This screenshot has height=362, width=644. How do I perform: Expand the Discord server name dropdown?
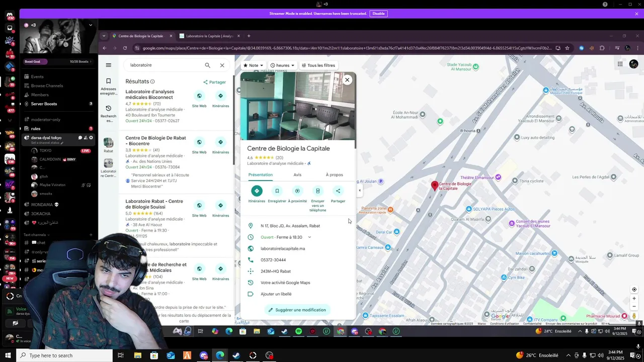pyautogui.click(x=91, y=25)
